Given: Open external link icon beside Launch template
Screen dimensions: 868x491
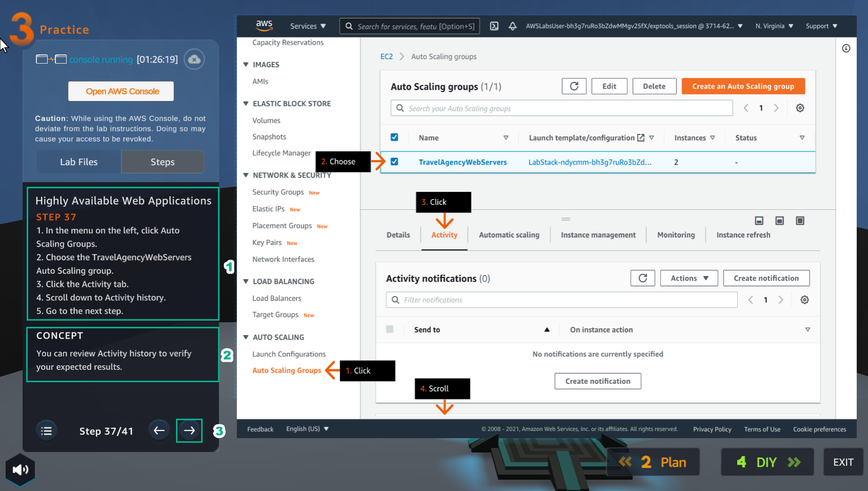Looking at the screenshot, I should point(641,138).
